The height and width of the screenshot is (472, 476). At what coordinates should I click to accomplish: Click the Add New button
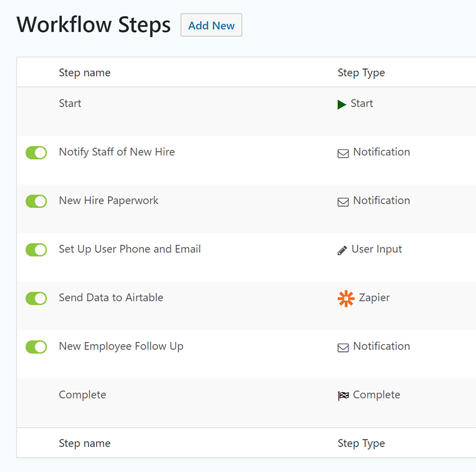(211, 25)
